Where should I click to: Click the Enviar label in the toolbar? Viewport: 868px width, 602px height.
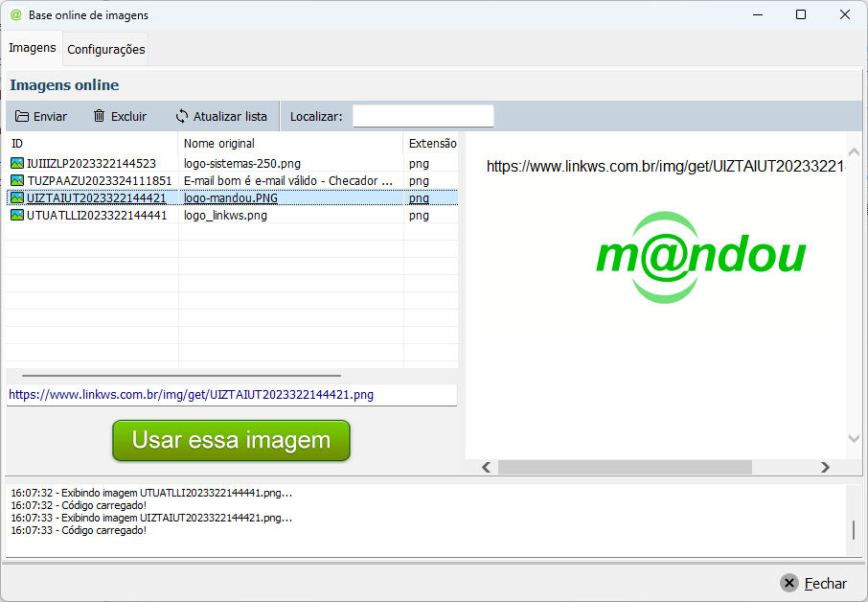[x=50, y=116]
